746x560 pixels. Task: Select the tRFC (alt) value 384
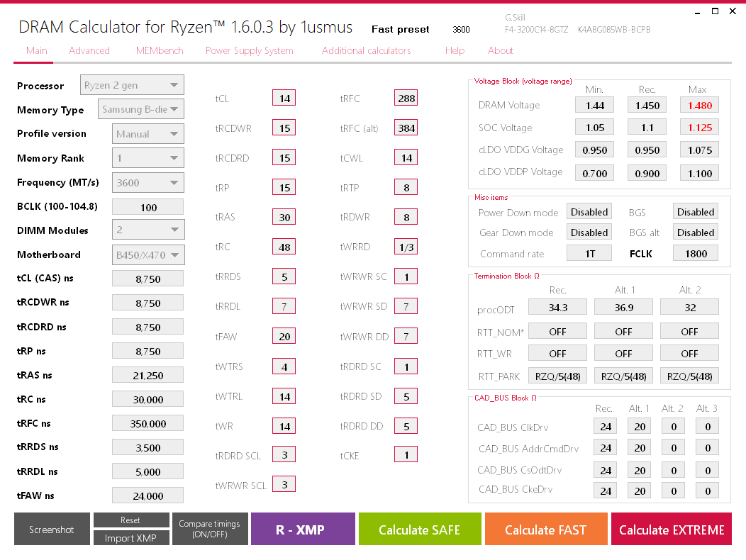point(406,128)
